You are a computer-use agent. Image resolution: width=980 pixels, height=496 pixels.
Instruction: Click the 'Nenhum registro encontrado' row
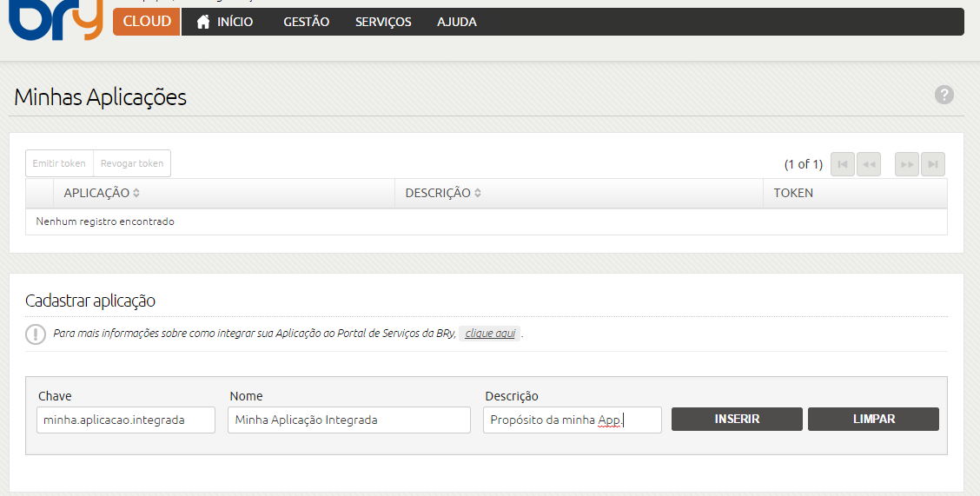pos(487,222)
